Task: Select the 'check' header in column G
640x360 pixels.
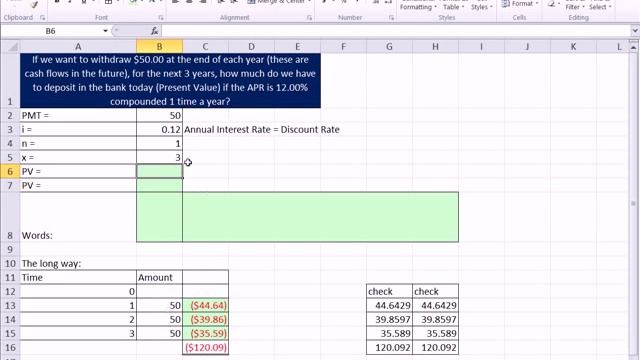Action: click(x=389, y=291)
